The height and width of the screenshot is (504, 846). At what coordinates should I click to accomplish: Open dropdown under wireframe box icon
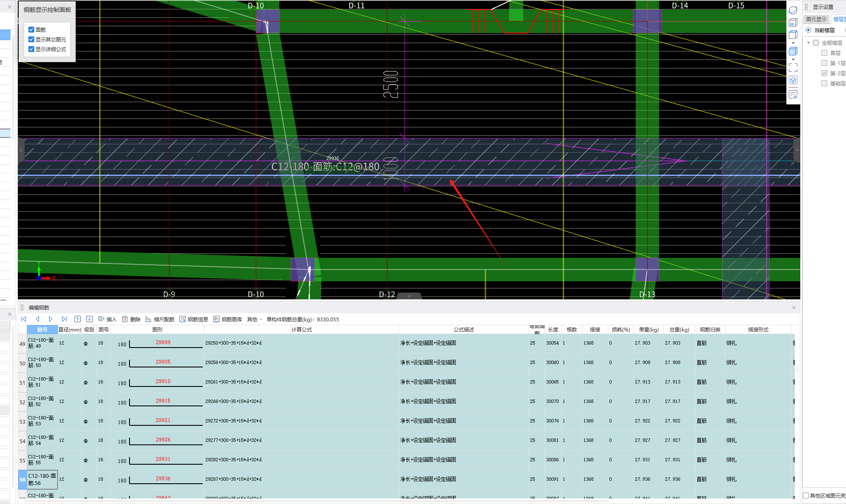(x=793, y=43)
